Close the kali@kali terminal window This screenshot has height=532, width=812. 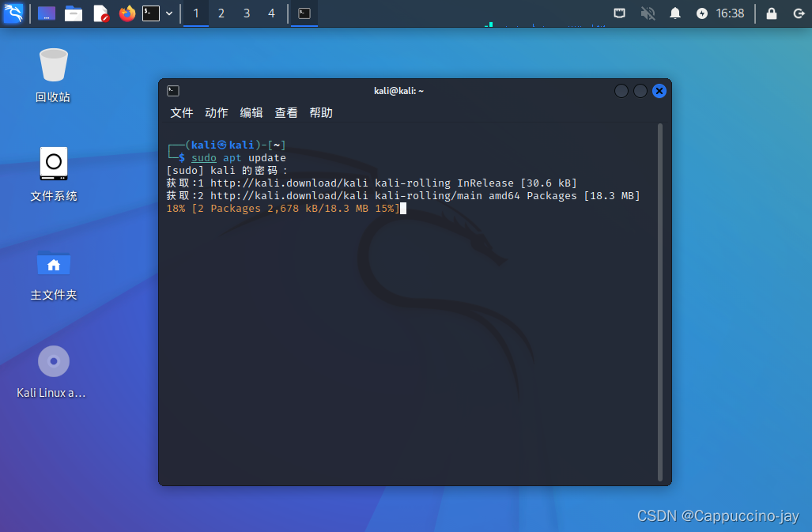point(659,91)
